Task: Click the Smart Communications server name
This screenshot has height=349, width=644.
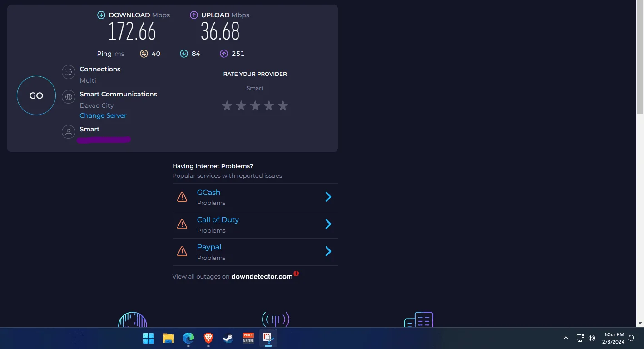Action: pyautogui.click(x=118, y=94)
